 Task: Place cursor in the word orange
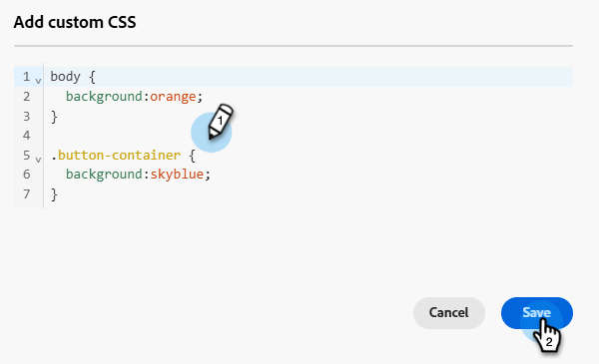(173, 97)
